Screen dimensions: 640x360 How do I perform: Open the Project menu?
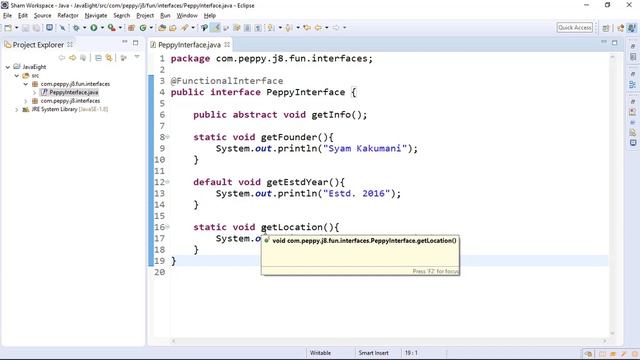[145, 16]
